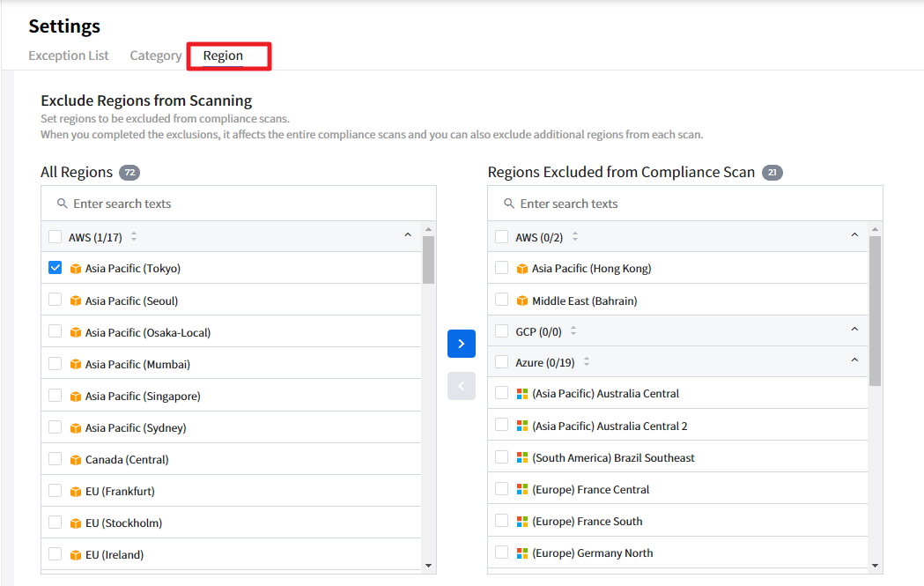Focus the excluded regions search field

687,204
